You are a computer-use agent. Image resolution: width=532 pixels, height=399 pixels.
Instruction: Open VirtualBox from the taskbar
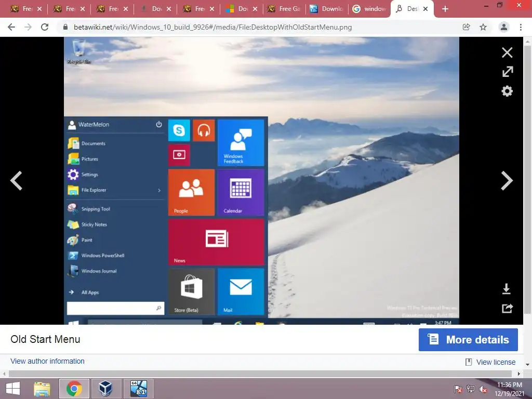[x=105, y=389]
